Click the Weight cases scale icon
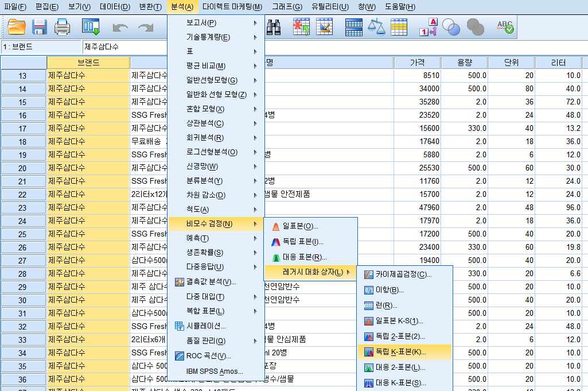This screenshot has height=391, width=588. (x=376, y=28)
